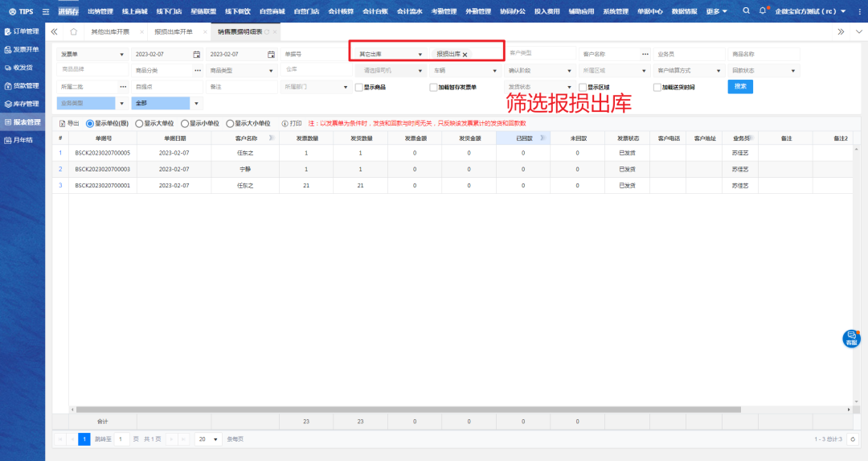Open document link BSCK2023020700005
The width and height of the screenshot is (868, 461).
click(x=102, y=152)
